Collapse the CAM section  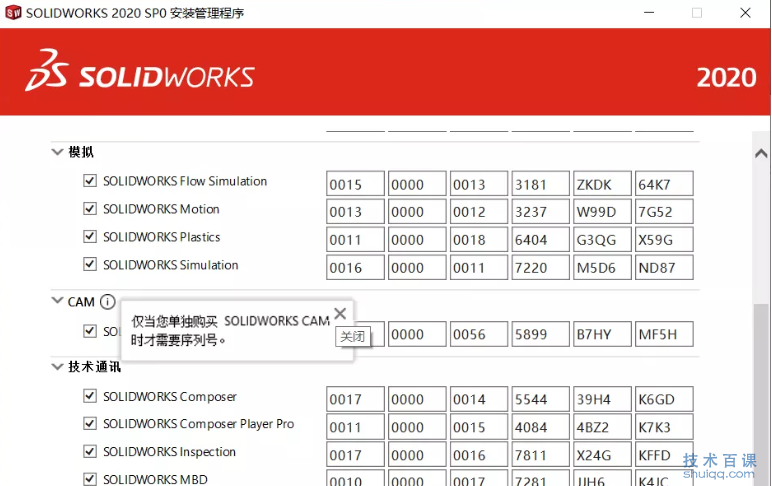click(57, 300)
